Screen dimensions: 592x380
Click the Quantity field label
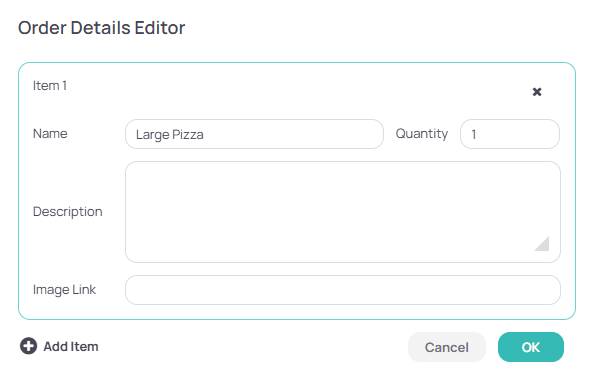(x=422, y=134)
